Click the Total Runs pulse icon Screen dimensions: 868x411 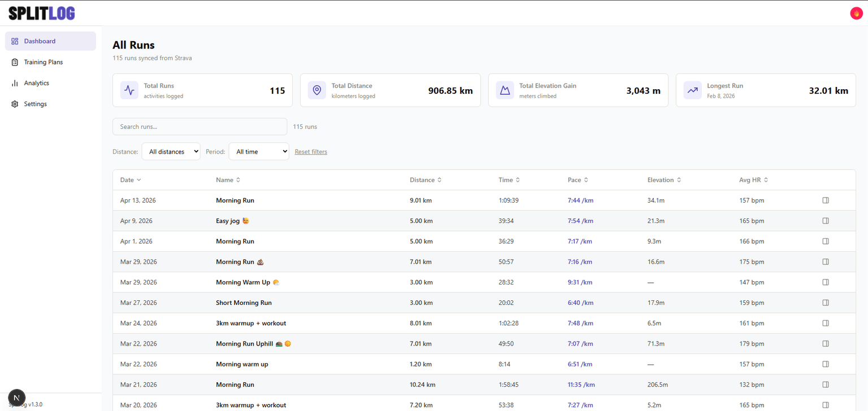129,90
